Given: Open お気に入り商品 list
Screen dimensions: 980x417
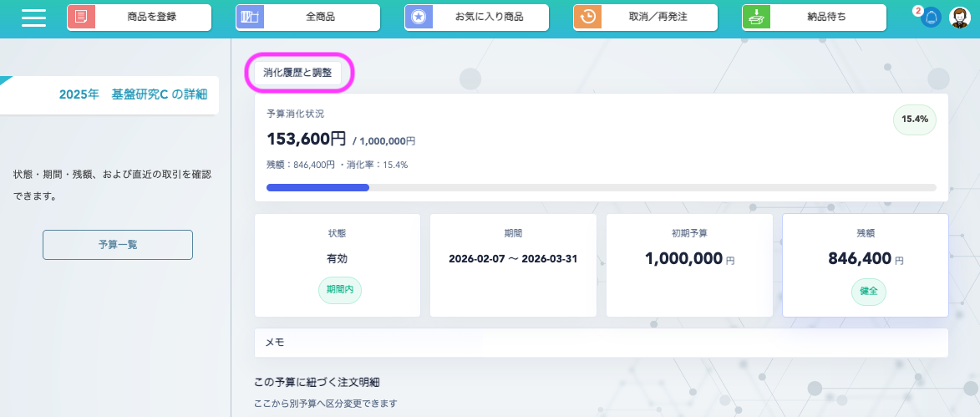Looking at the screenshot, I should click(x=490, y=18).
